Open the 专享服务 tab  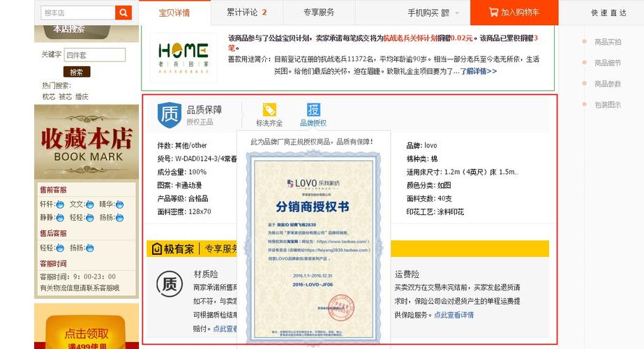click(319, 13)
